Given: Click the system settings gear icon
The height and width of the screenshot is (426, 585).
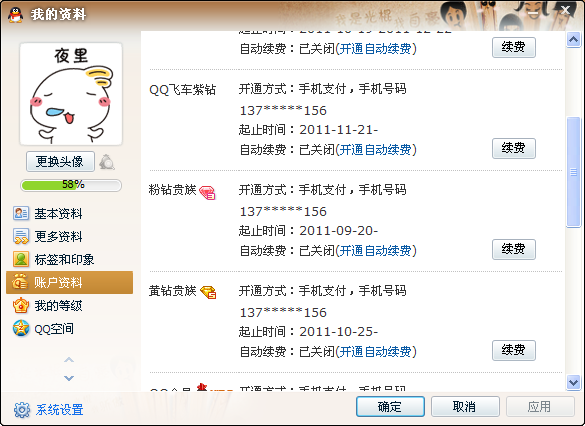Looking at the screenshot, I should (22, 410).
